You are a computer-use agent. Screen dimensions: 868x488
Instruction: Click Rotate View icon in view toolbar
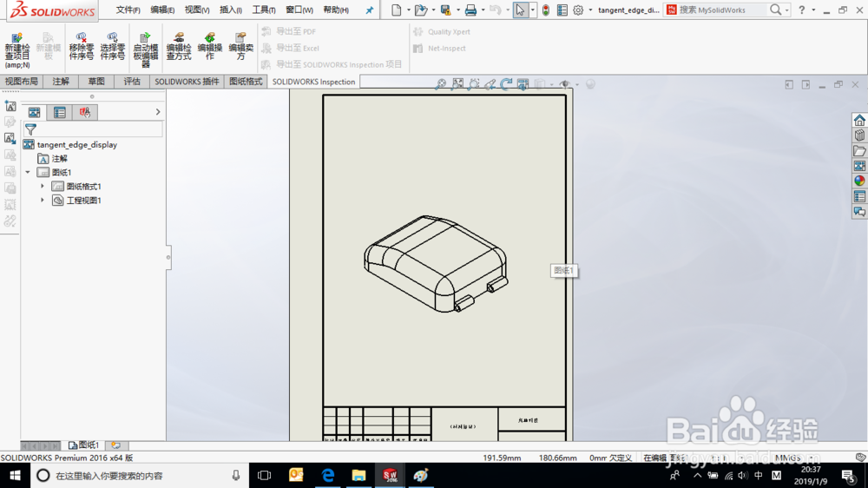[x=506, y=84]
